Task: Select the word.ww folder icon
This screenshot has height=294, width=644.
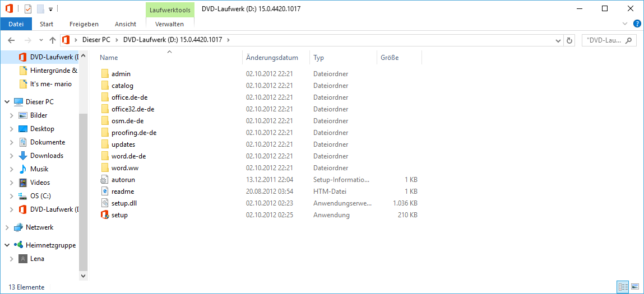Action: (104, 168)
